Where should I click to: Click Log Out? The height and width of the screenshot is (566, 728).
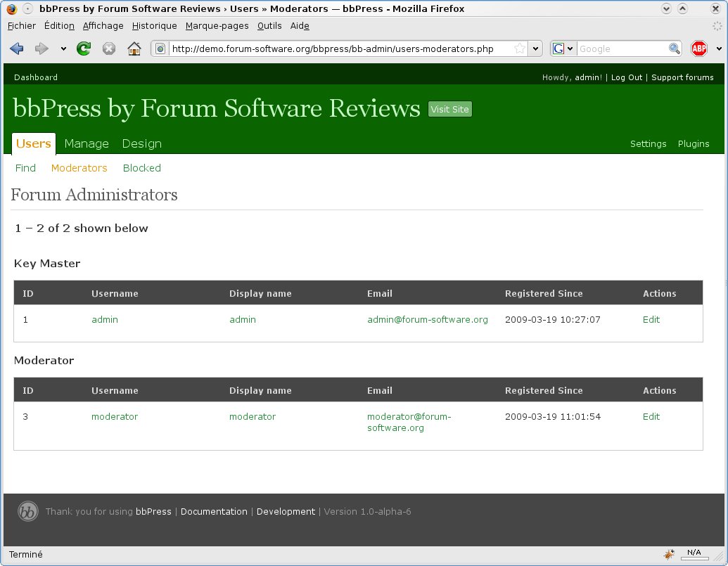point(626,77)
